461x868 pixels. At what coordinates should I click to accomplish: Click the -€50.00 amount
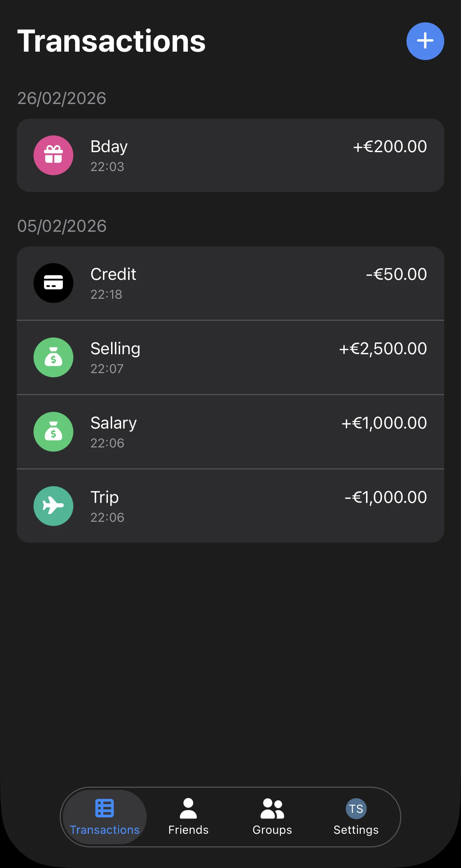[x=396, y=274]
